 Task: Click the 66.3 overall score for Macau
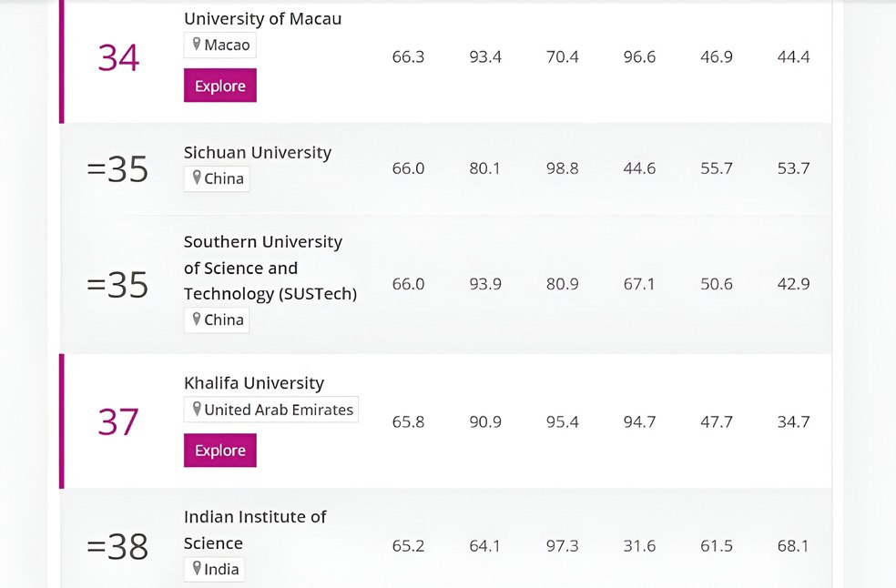[407, 56]
